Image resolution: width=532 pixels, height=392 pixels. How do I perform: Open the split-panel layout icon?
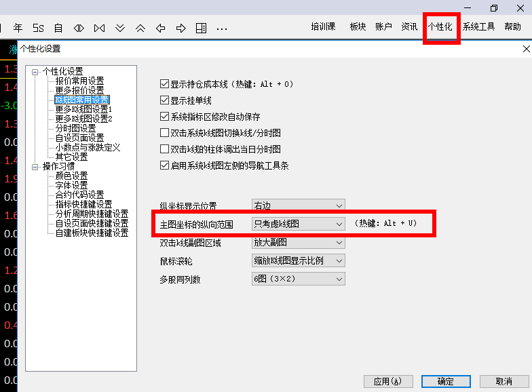(201, 28)
